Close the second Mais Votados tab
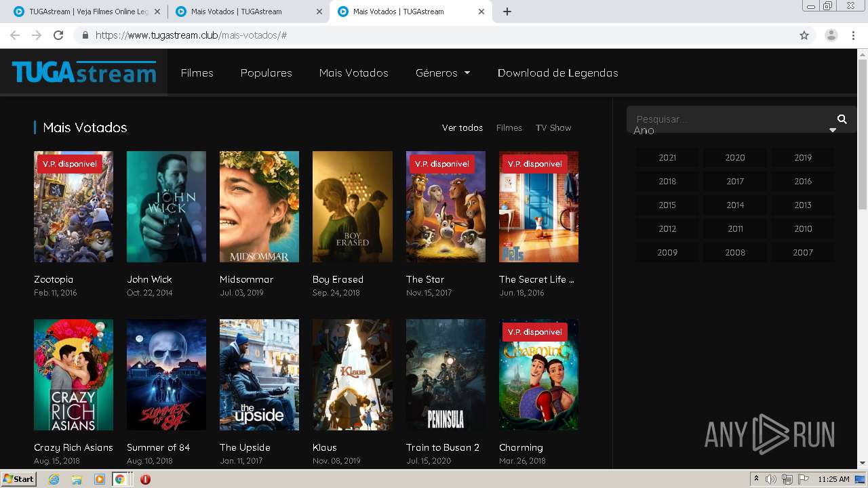868x488 pixels. [x=319, y=12]
